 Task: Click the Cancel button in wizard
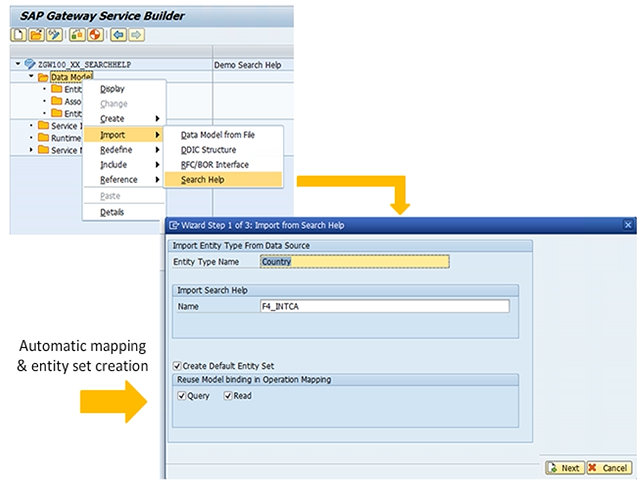coord(608,467)
